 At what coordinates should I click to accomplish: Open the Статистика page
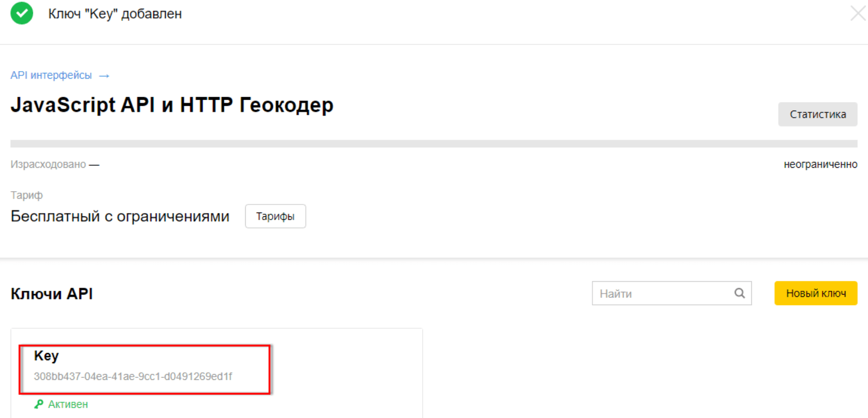[818, 114]
